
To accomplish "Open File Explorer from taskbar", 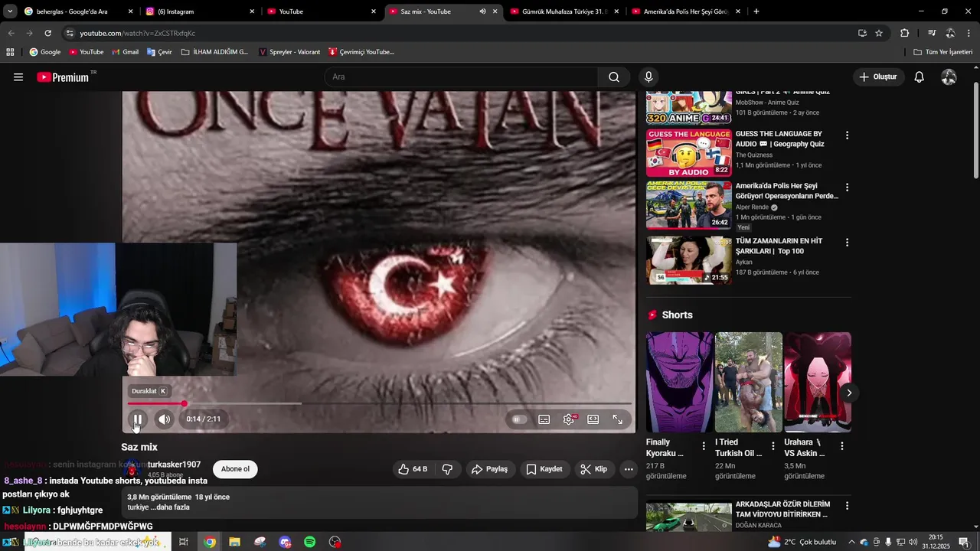I will point(234,542).
